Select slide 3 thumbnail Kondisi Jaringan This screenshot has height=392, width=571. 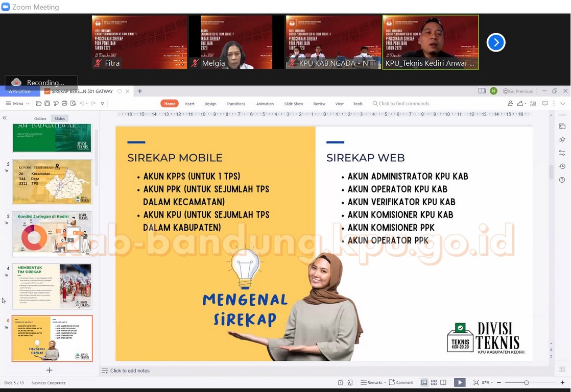coord(52,234)
